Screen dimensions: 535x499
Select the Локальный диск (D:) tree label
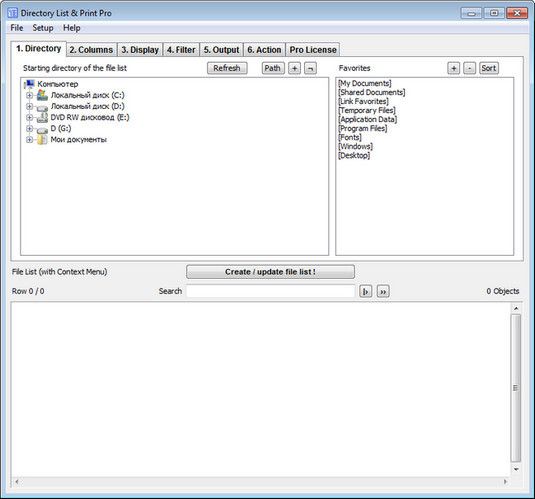tap(88, 106)
